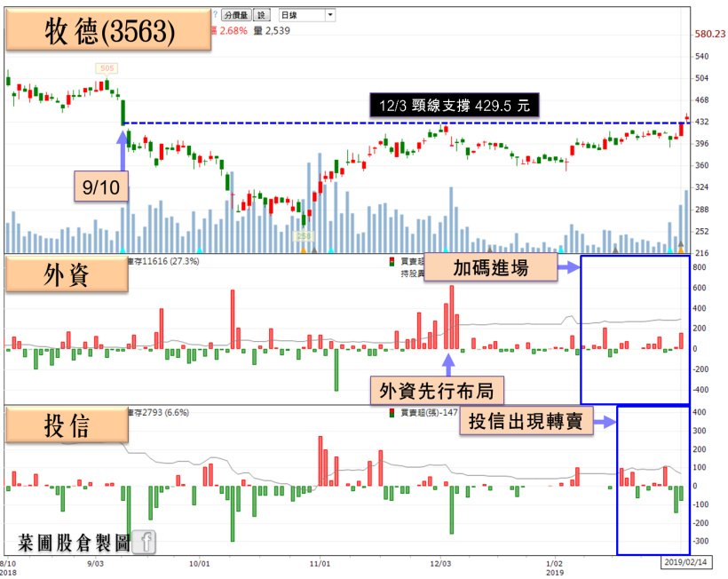Click the 設 settings button
This screenshot has width=728, height=579.
[261, 15]
